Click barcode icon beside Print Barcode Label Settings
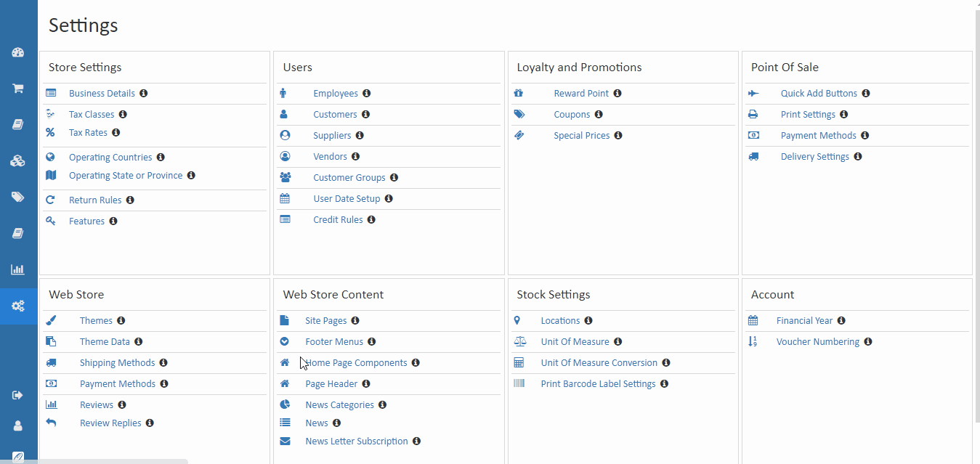 point(519,384)
